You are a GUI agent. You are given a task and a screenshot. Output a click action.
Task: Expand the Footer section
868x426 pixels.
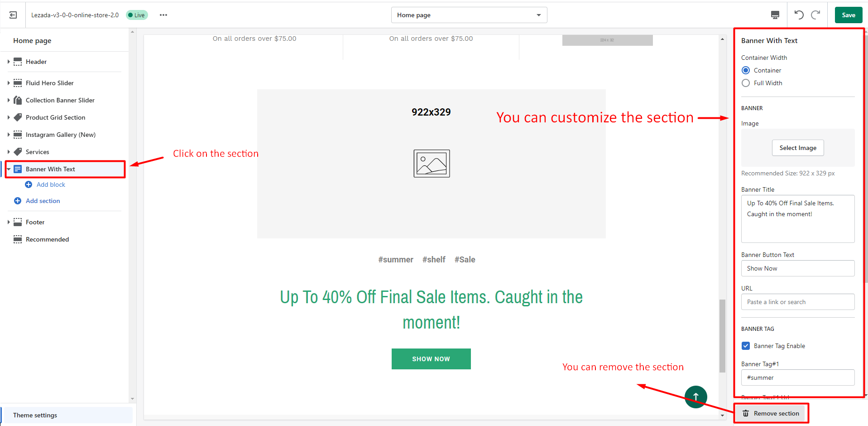tap(8, 222)
